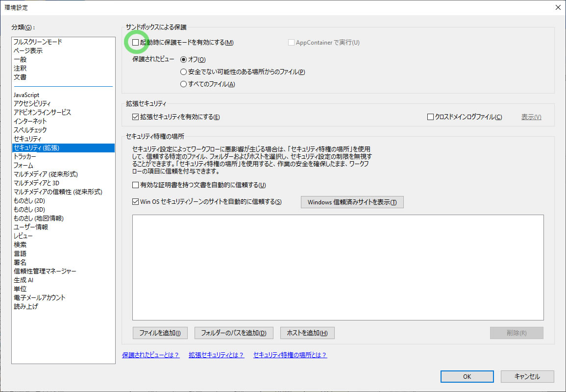Click フォルダーのパスを追加 button
This screenshot has height=392, width=566.
point(233,333)
